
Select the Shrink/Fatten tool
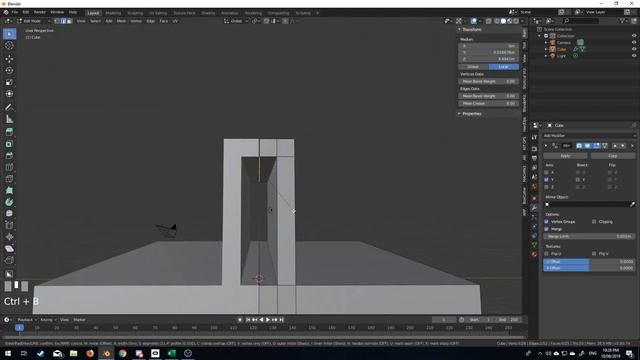pos(9,237)
